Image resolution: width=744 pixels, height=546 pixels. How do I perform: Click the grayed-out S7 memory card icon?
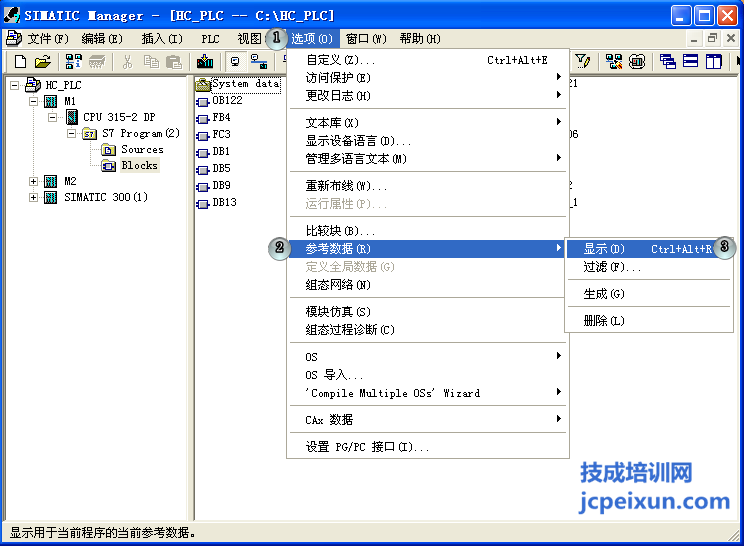pyautogui.click(x=97, y=62)
